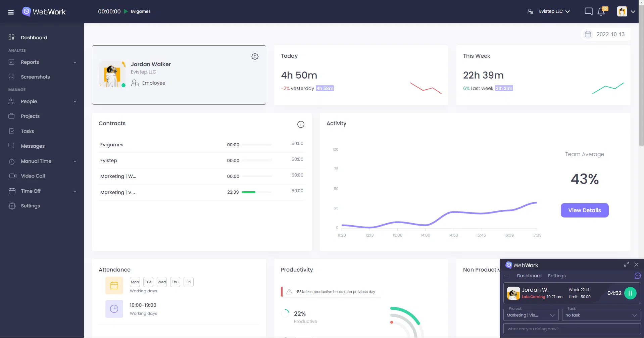Click the what are you doing now input field
Viewport: 644px width, 338px height.
(572, 329)
